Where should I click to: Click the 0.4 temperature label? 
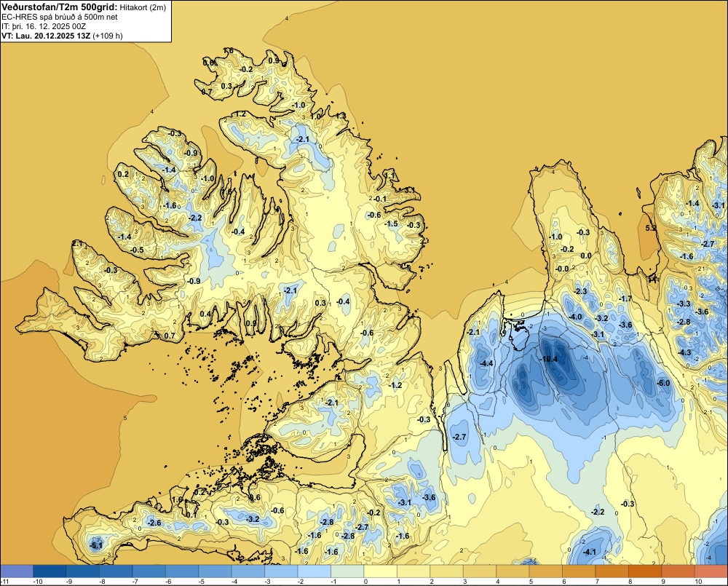[x=205, y=314]
